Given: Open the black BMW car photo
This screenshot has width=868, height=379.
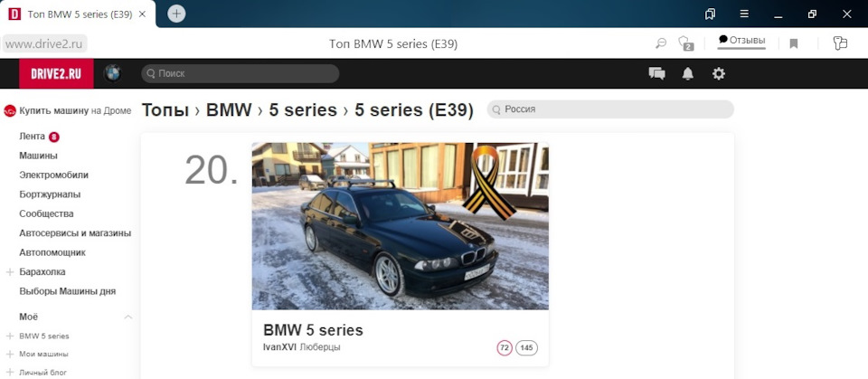Looking at the screenshot, I should pos(401,226).
